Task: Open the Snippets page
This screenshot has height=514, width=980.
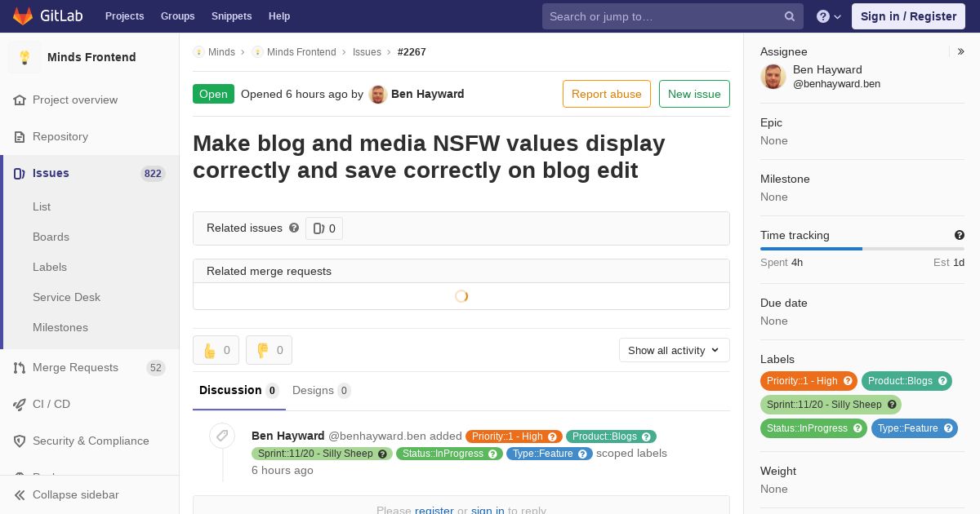Action: (231, 16)
